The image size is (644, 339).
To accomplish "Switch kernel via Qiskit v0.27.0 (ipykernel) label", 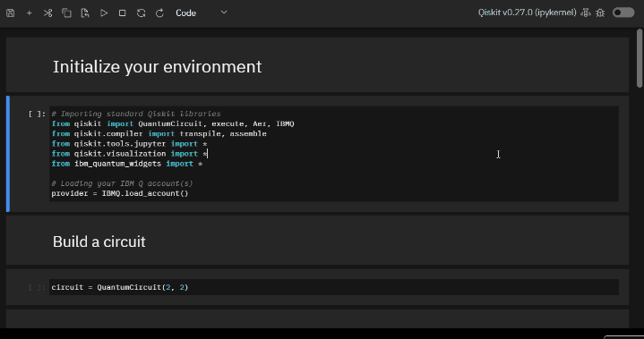I will [527, 13].
